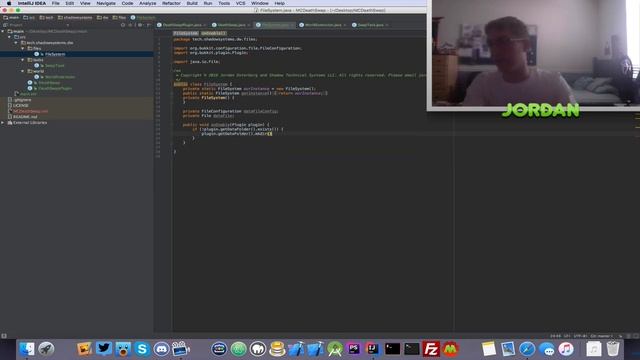The width and height of the screenshot is (640, 360).
Task: Close the FileSystem.java editor tab
Action: tap(292, 25)
